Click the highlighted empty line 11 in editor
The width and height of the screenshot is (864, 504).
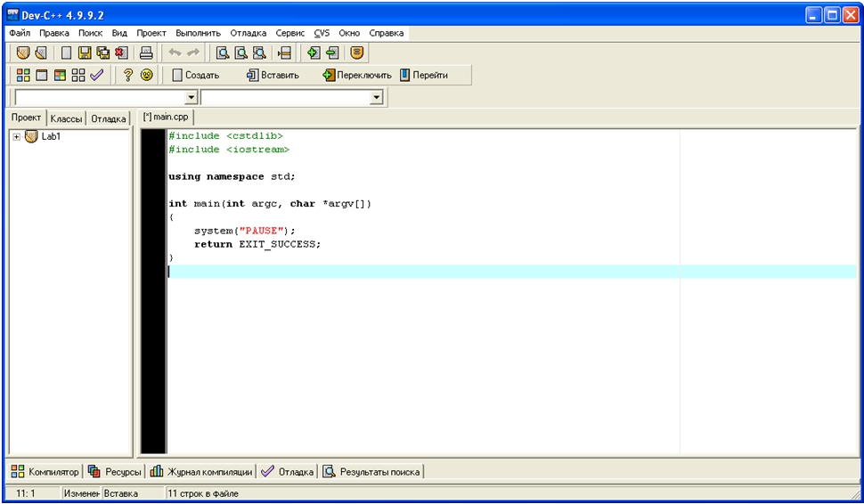(512, 271)
